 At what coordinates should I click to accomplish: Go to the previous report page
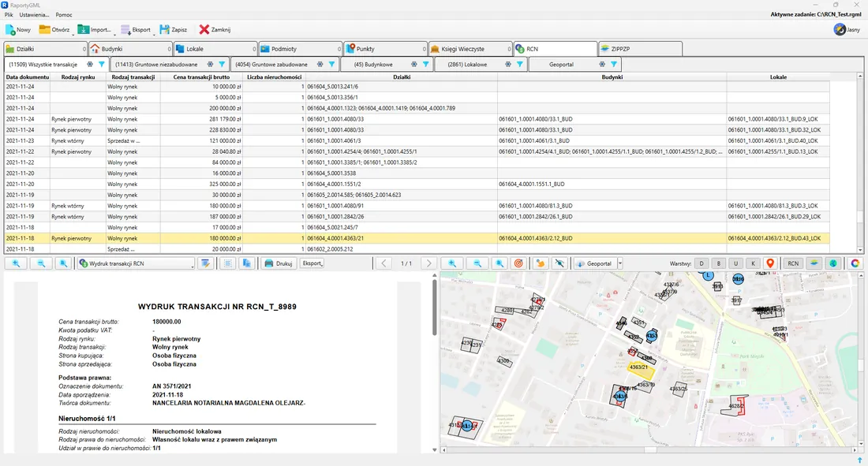coord(383,263)
